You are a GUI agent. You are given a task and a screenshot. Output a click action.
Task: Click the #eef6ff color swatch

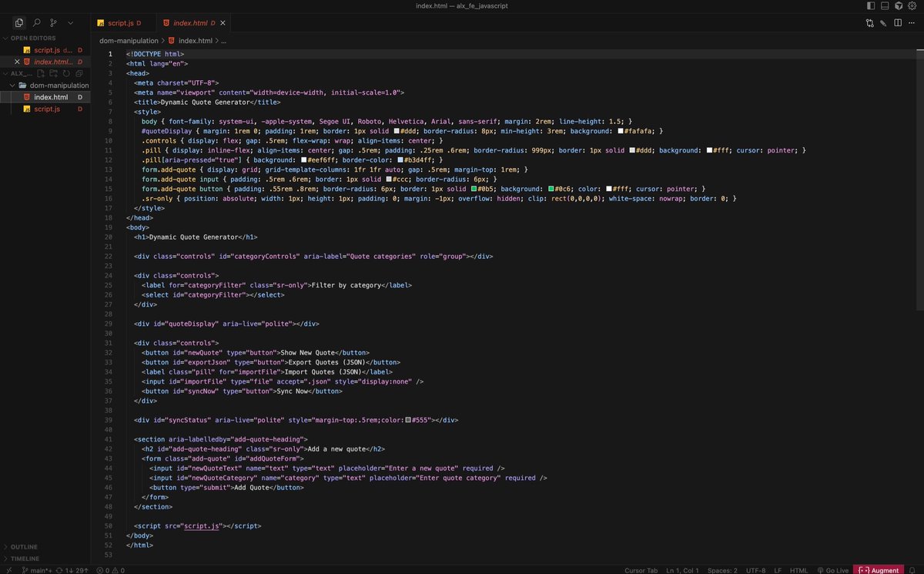[306, 159]
